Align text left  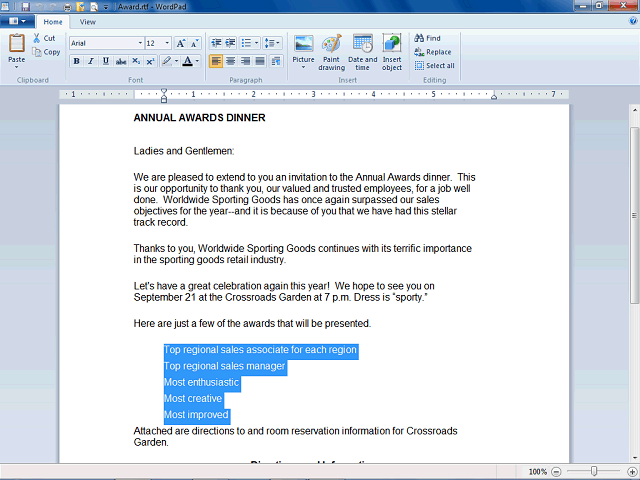[216, 61]
